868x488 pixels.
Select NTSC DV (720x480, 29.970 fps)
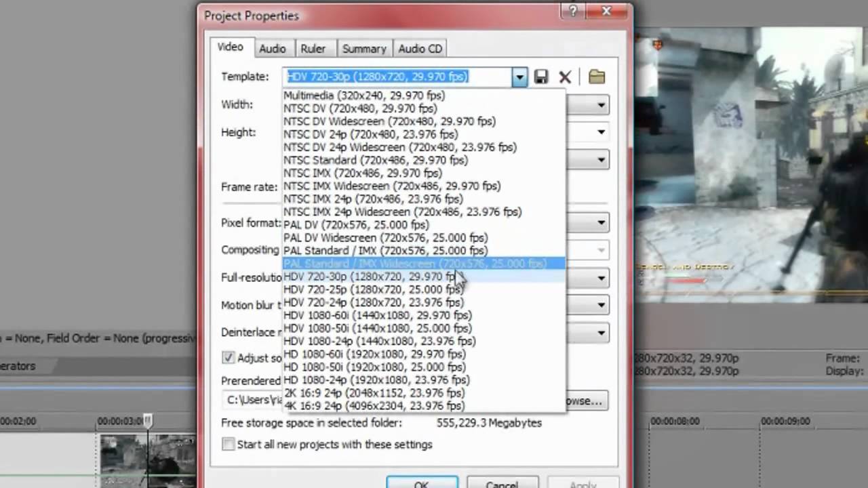point(423,108)
